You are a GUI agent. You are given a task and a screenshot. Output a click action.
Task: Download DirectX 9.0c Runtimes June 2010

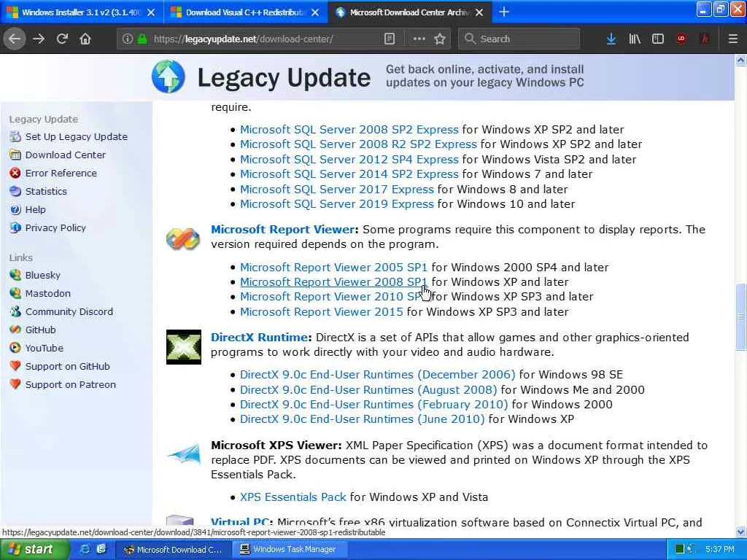coord(362,419)
